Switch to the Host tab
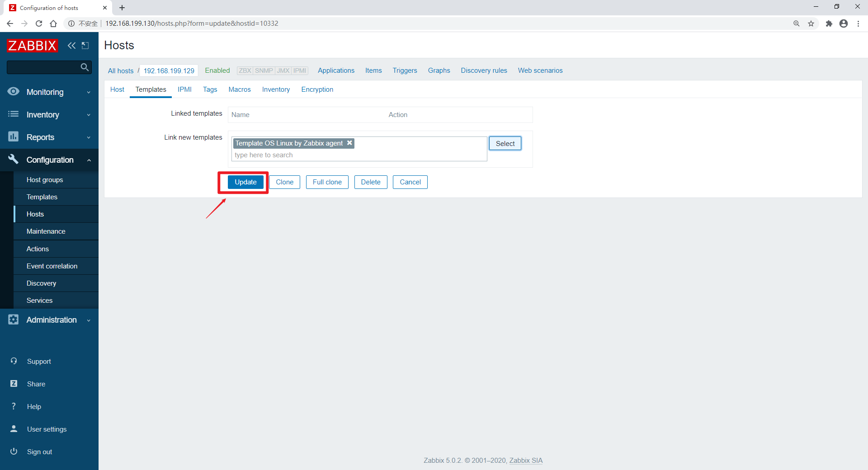Screen dimensions: 868x470 tap(117, 89)
